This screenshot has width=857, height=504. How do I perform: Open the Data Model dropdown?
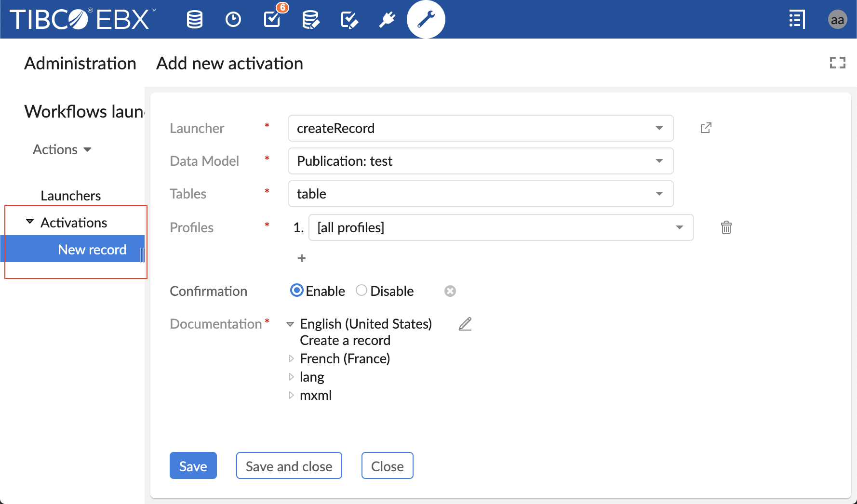click(x=480, y=161)
